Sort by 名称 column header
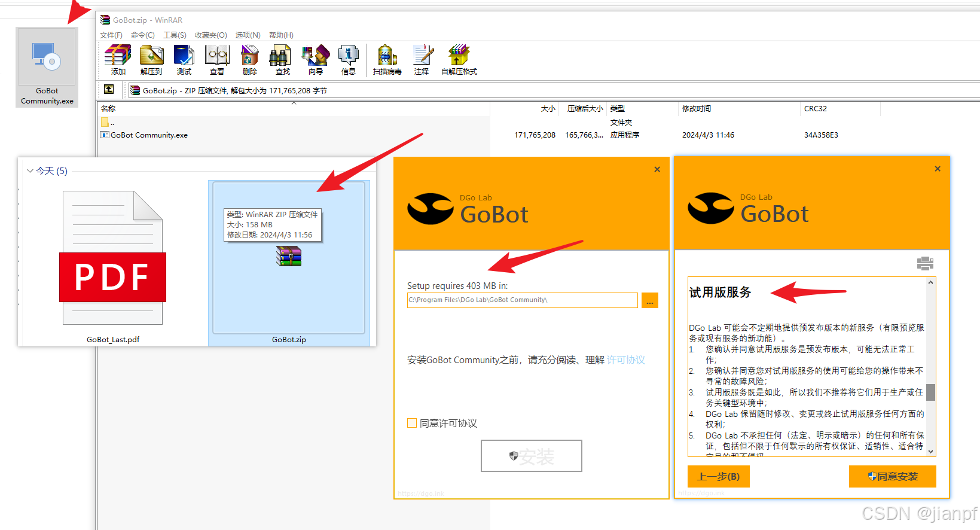The height and width of the screenshot is (530, 980). pyautogui.click(x=293, y=109)
